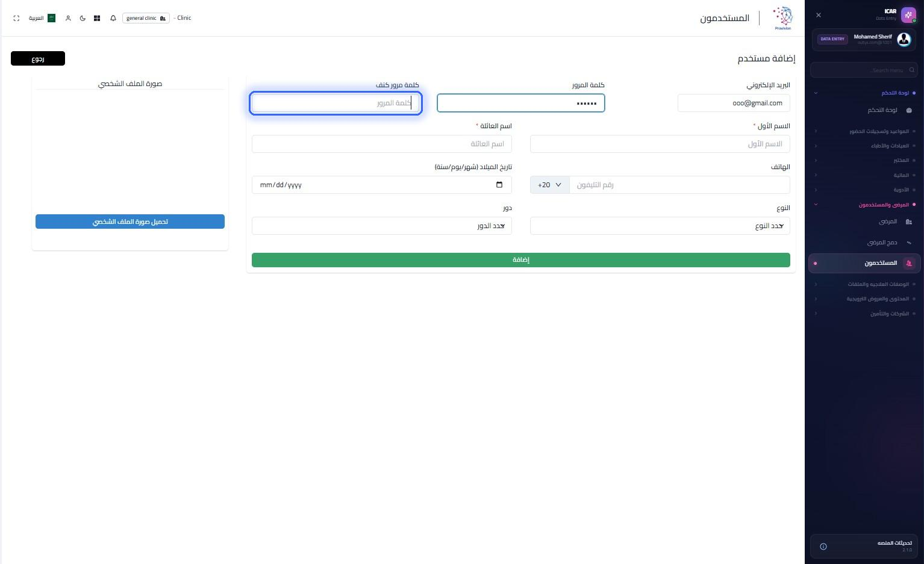Click the دمج المرضى merge icon
This screenshot has height=564, width=924.
pos(909,243)
